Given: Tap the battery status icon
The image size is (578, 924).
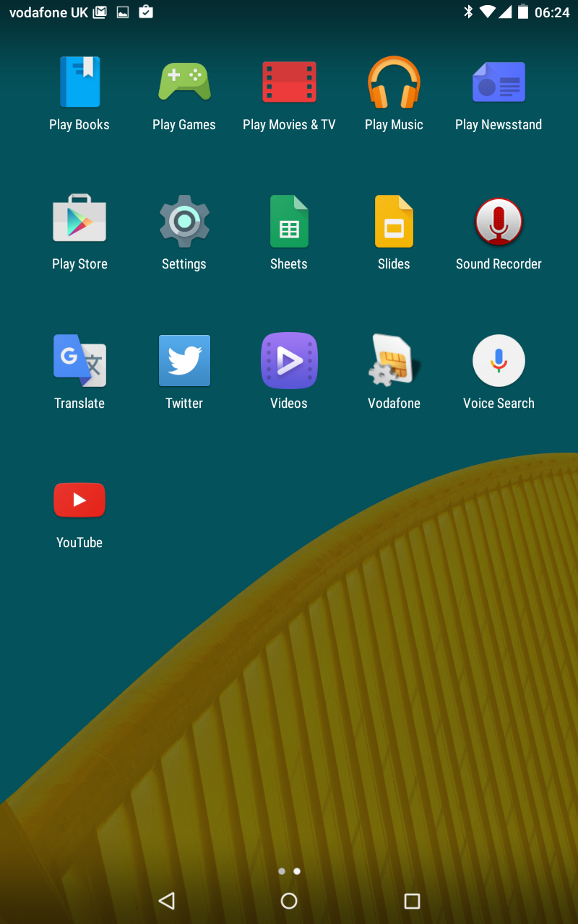Looking at the screenshot, I should pyautogui.click(x=522, y=12).
